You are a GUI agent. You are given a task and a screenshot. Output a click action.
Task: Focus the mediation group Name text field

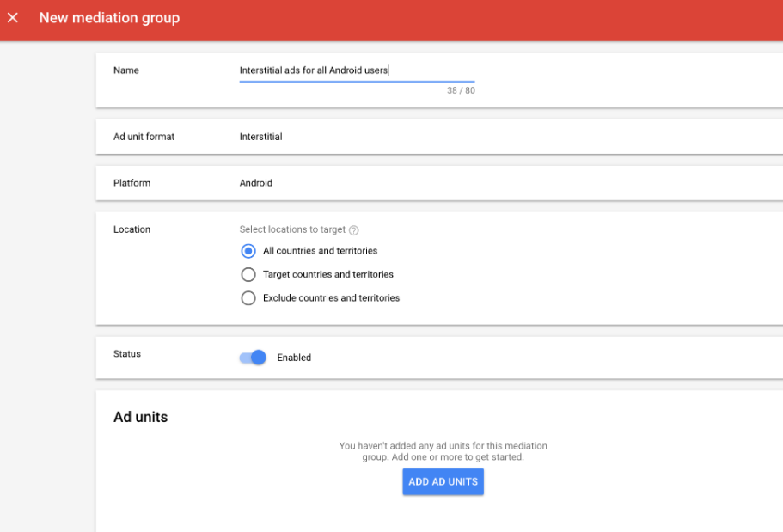[x=357, y=70]
